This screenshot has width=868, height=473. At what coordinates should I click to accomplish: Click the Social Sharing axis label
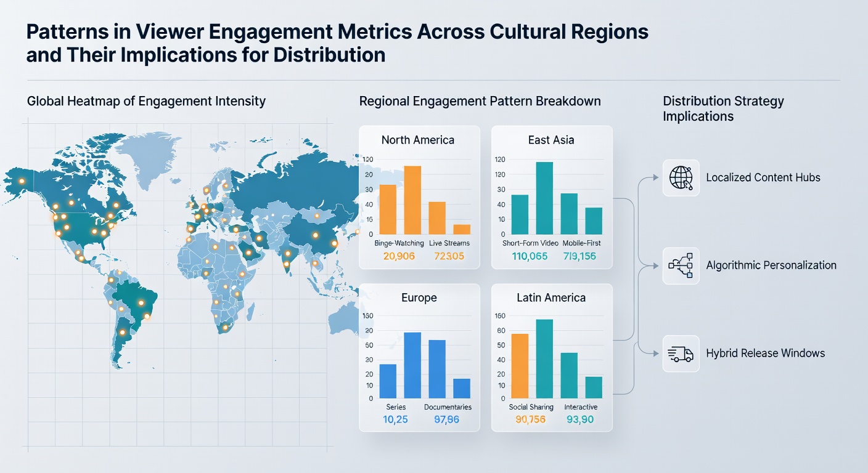point(531,407)
